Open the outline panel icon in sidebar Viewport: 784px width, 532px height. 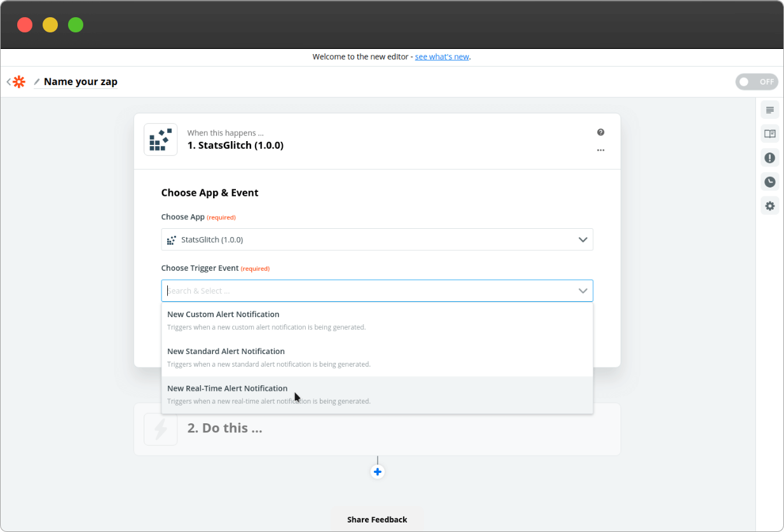770,110
